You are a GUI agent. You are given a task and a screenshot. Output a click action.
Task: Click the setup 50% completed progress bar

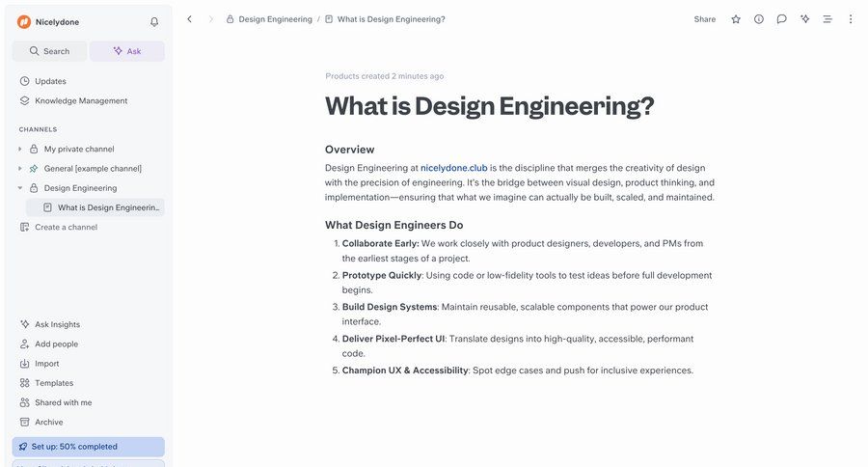[x=88, y=447]
